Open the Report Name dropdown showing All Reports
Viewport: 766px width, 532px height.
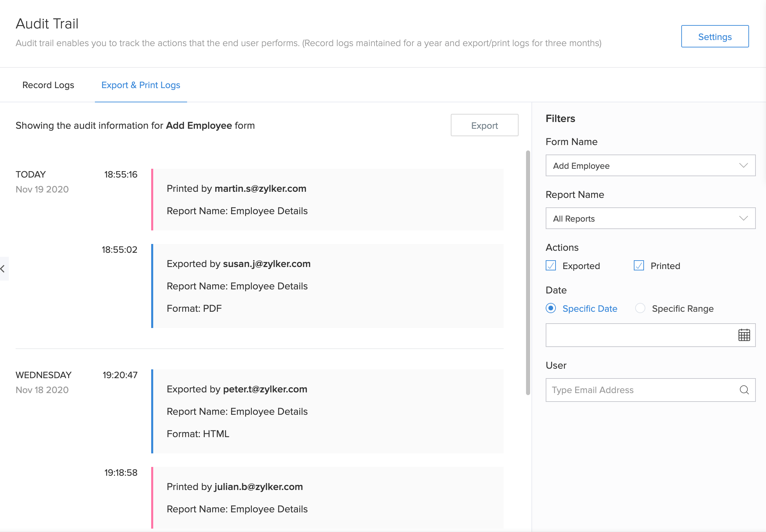click(650, 219)
